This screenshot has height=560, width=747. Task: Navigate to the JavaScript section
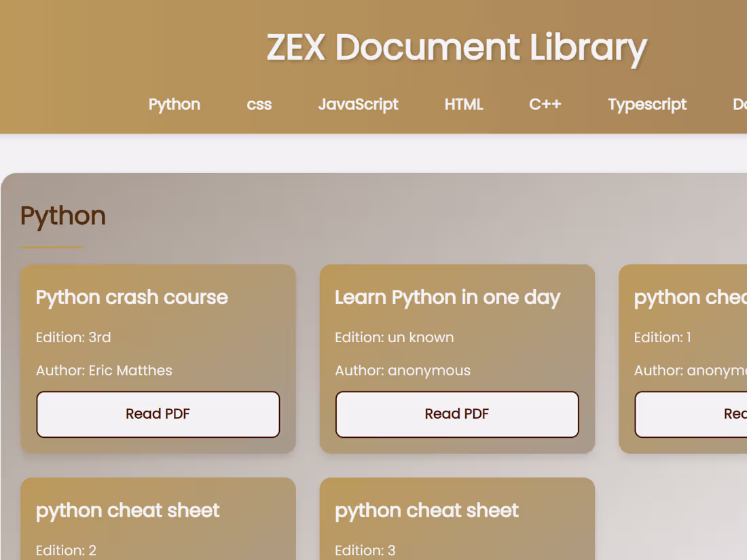pos(358,105)
